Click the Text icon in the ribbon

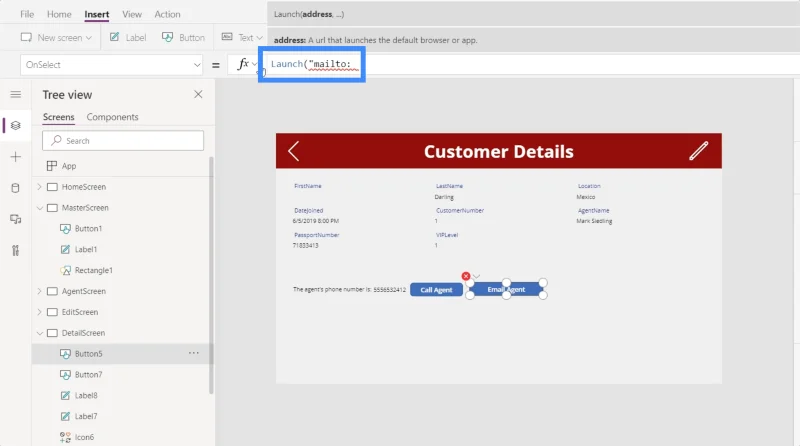coord(227,37)
